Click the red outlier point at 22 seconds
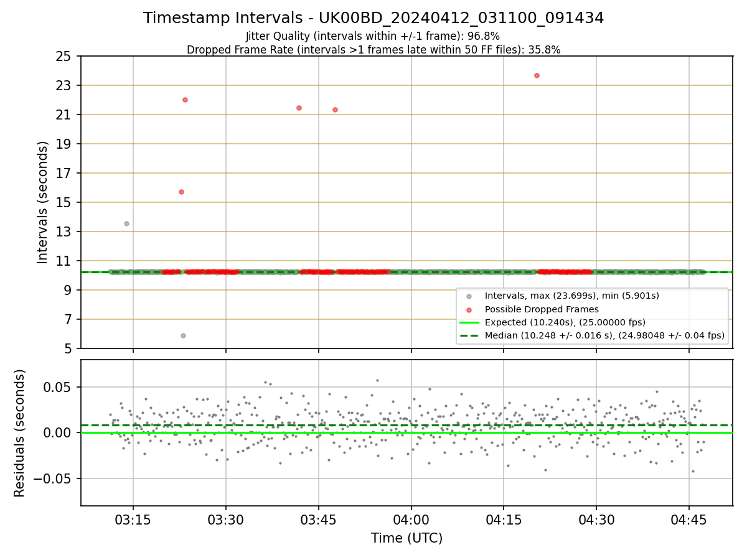The width and height of the screenshot is (747, 560). 185,100
